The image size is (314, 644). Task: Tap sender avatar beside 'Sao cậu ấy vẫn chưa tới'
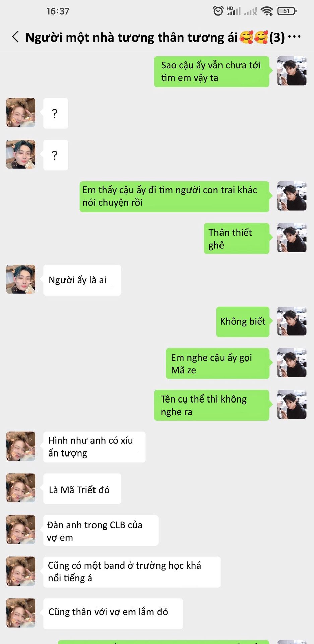292,71
